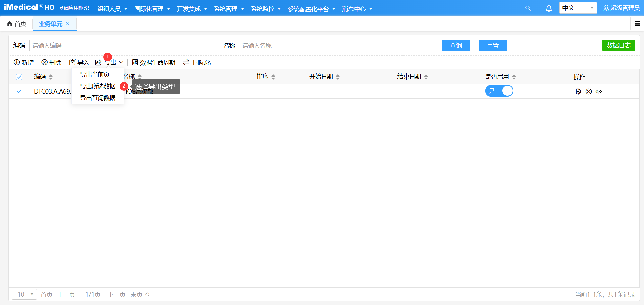
Task: Click the 国际化 toolbar button
Action: pos(197,62)
